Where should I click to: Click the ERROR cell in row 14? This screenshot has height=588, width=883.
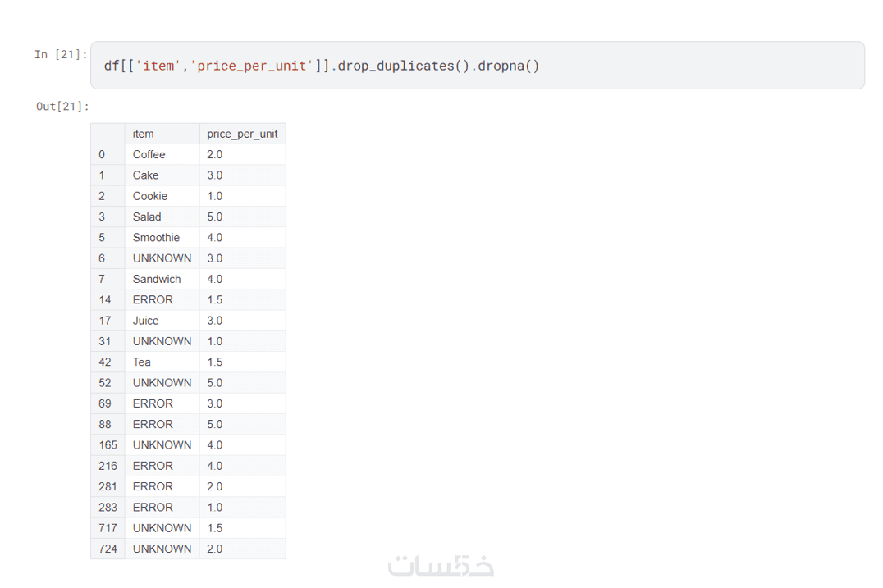point(153,299)
